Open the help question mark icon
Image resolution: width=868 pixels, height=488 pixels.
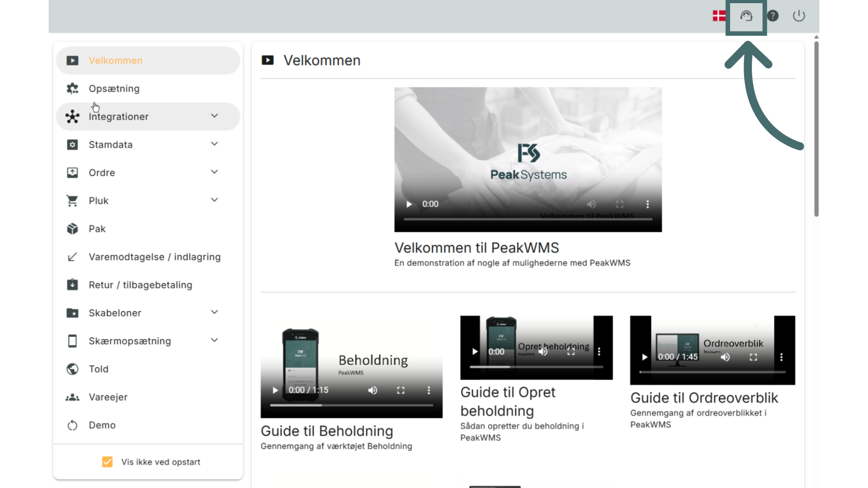pyautogui.click(x=773, y=16)
